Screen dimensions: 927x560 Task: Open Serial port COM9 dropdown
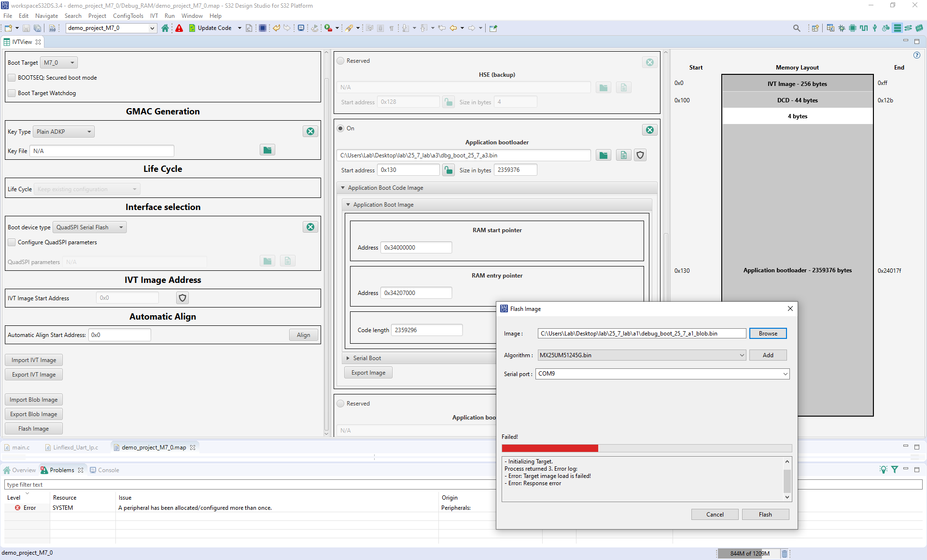click(x=785, y=374)
